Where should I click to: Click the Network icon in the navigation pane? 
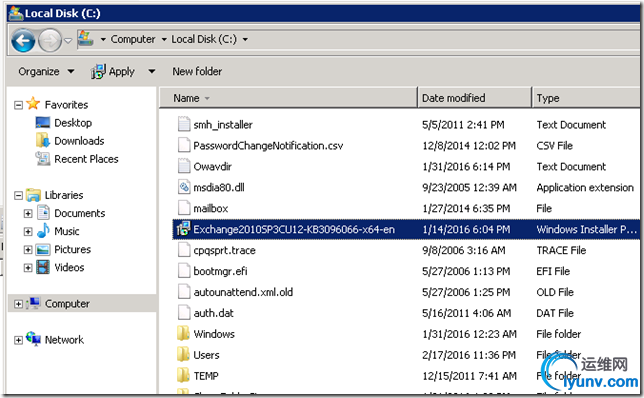click(33, 339)
